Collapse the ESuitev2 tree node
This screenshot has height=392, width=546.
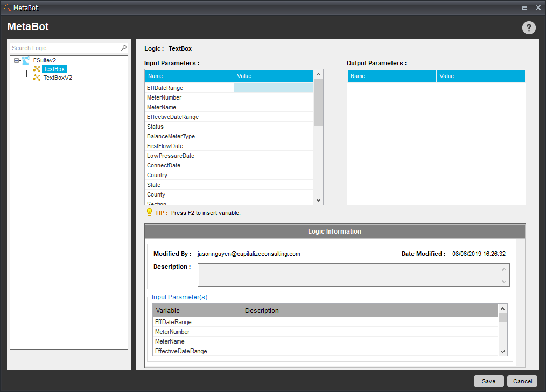pyautogui.click(x=16, y=60)
